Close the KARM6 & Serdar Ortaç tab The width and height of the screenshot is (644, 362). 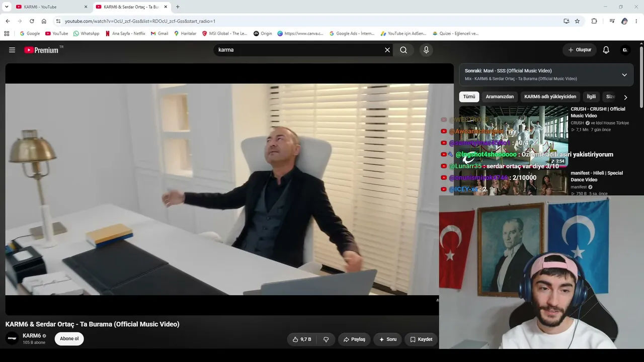click(x=166, y=7)
